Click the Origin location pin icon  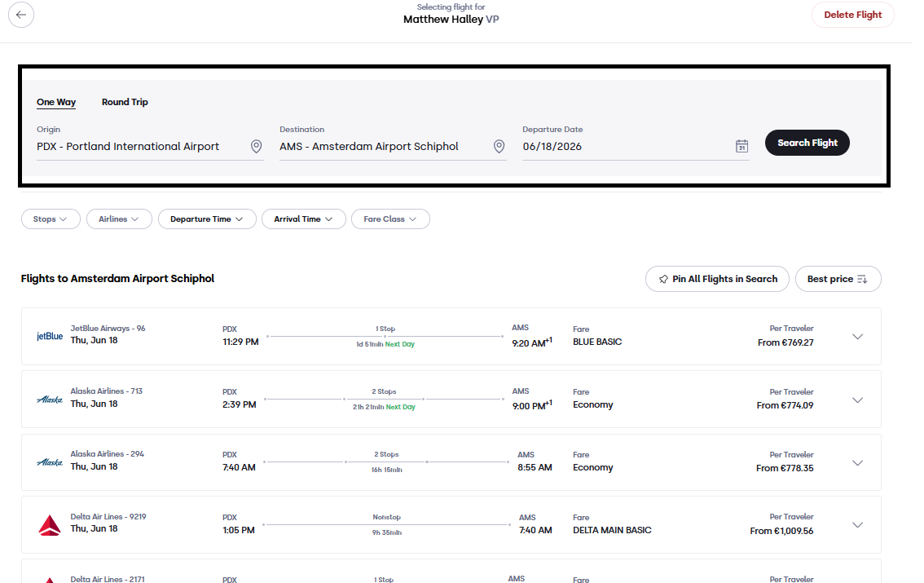257,146
